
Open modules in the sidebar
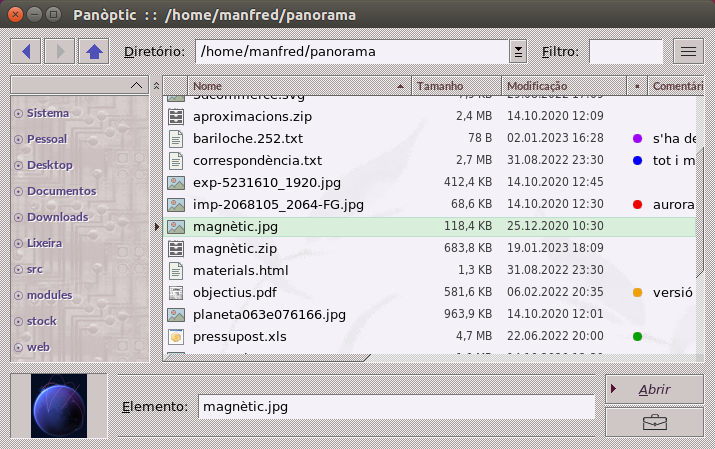coord(49,295)
